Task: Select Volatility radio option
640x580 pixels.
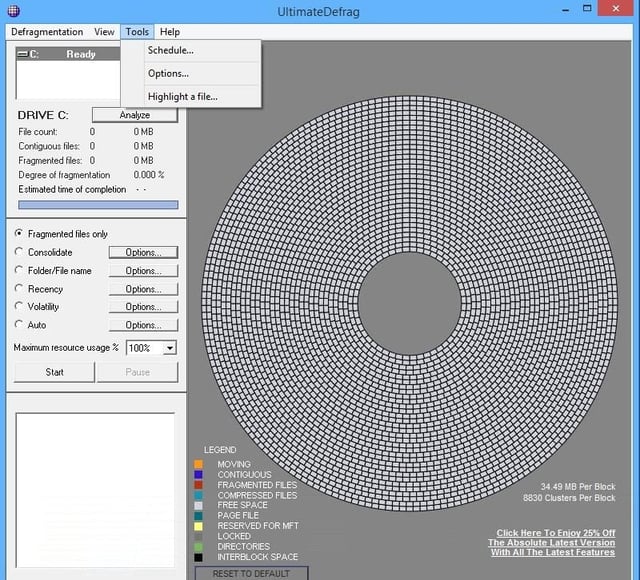Action: (x=19, y=306)
